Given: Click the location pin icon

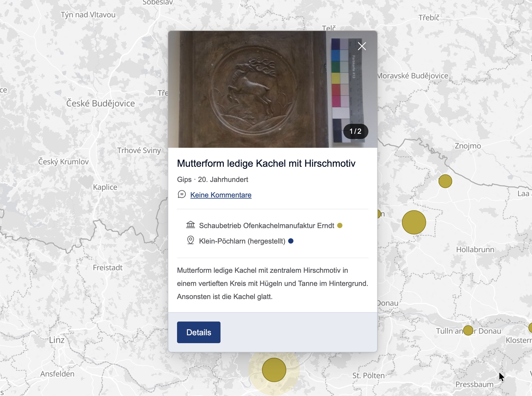Looking at the screenshot, I should 190,240.
